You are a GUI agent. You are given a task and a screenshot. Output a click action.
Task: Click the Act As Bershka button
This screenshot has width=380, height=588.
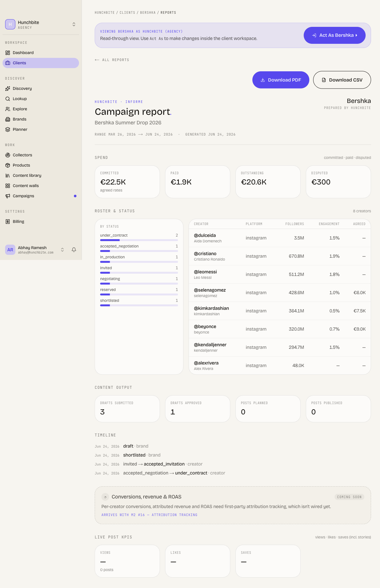[x=335, y=35]
